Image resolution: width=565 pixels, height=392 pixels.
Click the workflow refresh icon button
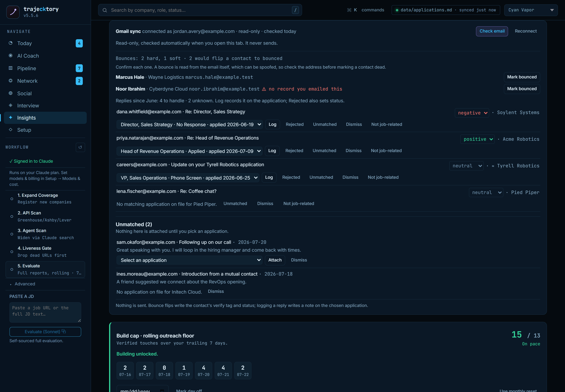pyautogui.click(x=80, y=147)
